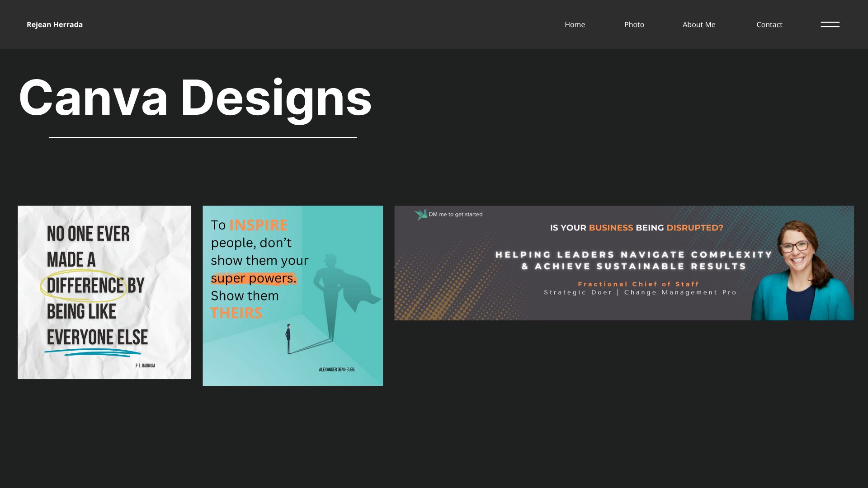This screenshot has width=868, height=488.
Task: Click the orange highlighted 'super powers' text
Action: pos(253,278)
